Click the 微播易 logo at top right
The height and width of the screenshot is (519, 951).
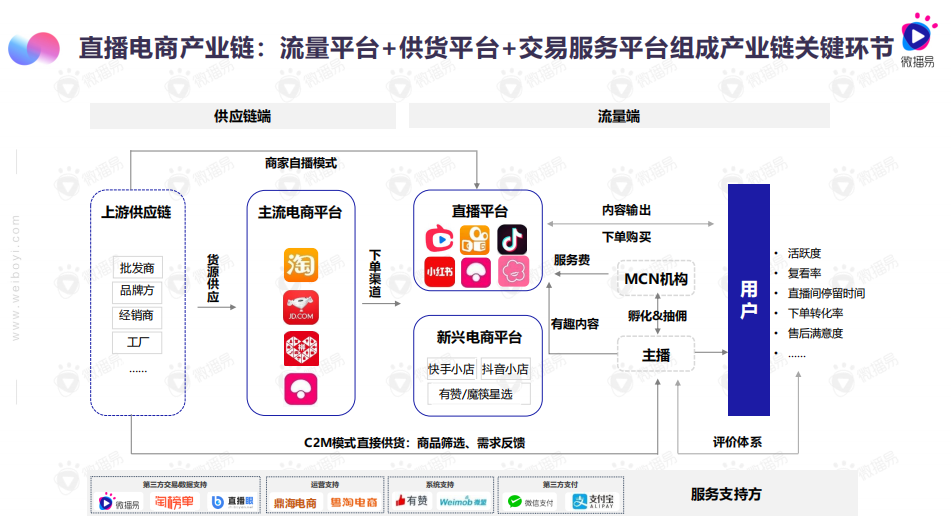(918, 41)
